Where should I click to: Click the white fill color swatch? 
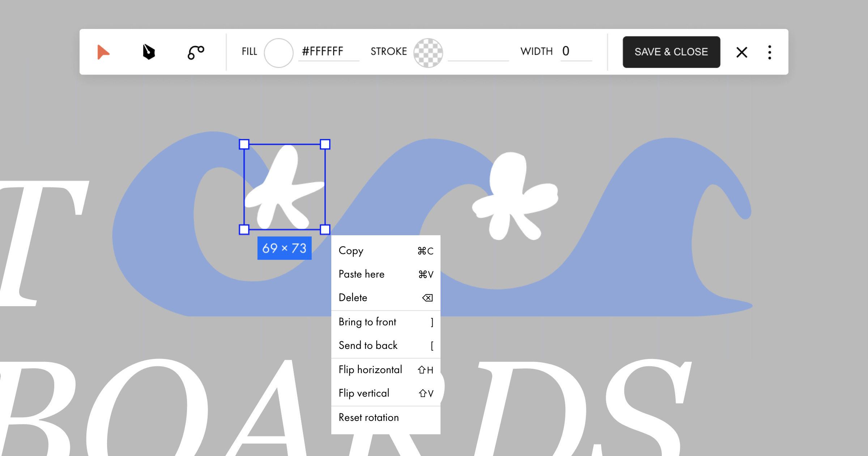(x=278, y=52)
